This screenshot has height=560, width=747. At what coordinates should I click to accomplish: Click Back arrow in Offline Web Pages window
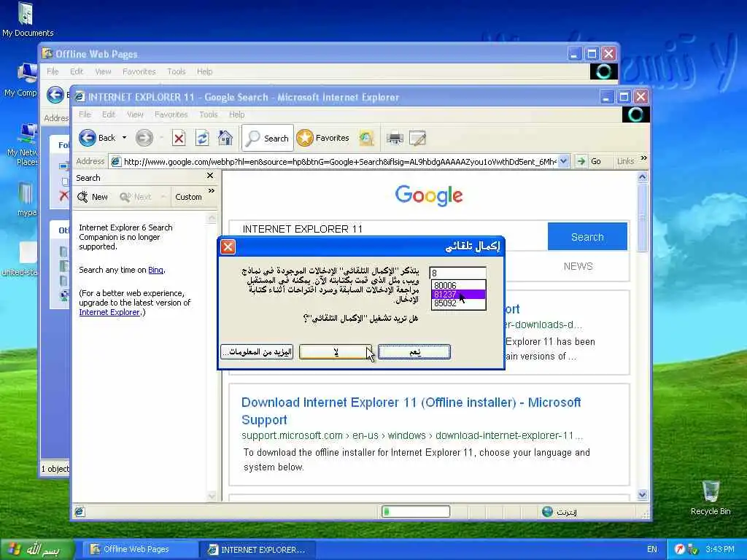click(55, 95)
